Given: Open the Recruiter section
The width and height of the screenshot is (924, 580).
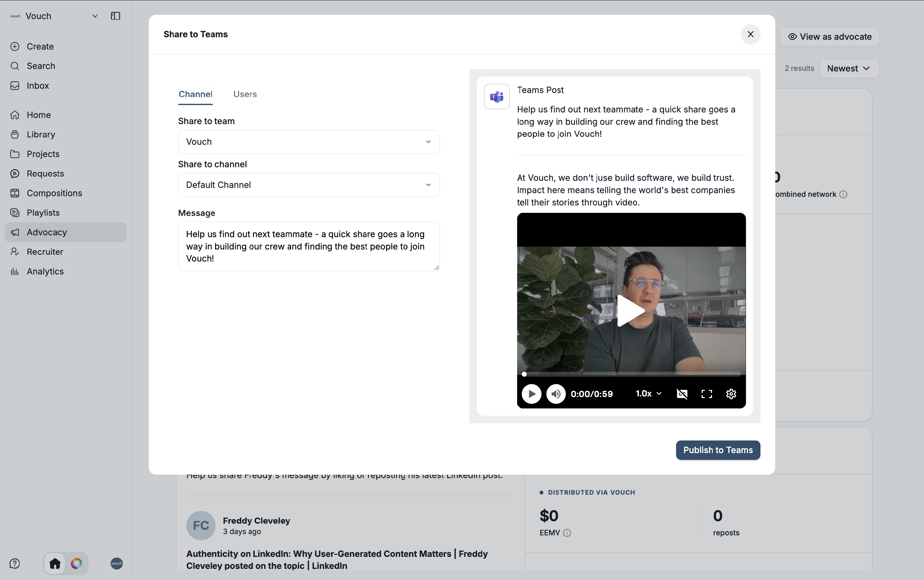Looking at the screenshot, I should [66, 252].
